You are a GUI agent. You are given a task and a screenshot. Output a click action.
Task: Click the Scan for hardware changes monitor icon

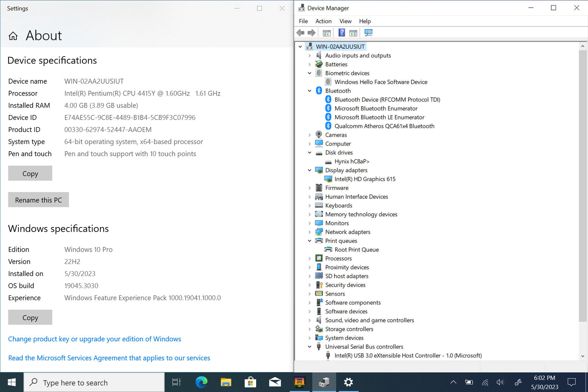[368, 33]
